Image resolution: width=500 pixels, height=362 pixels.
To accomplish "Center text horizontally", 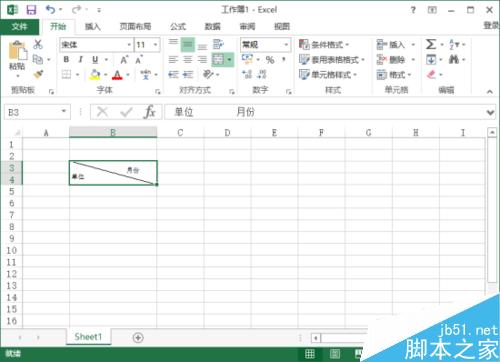I will point(188,60).
